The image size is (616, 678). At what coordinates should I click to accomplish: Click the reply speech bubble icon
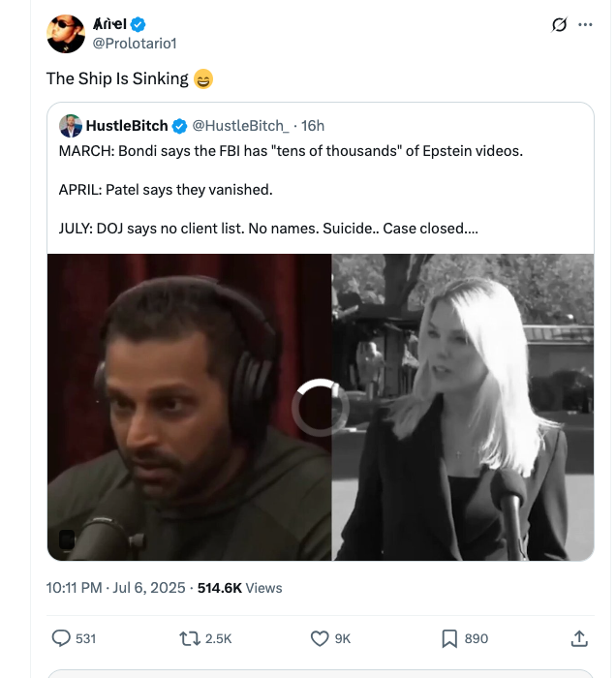tap(61, 638)
